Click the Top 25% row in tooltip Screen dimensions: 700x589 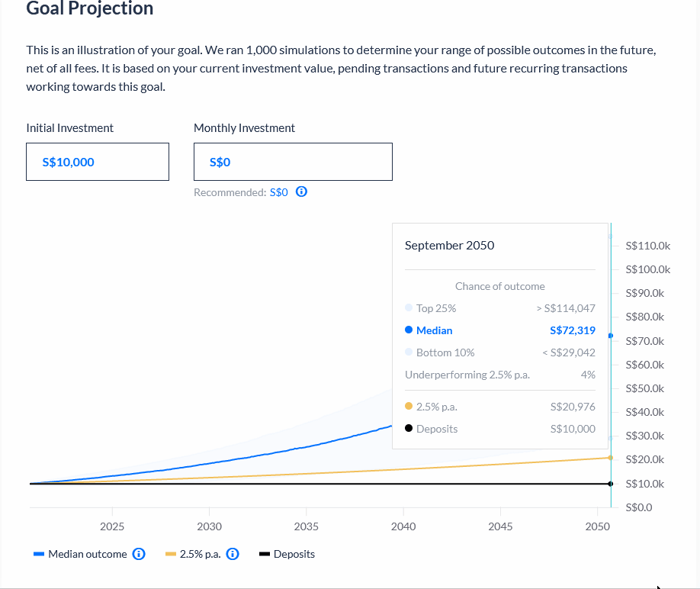pyautogui.click(x=499, y=308)
